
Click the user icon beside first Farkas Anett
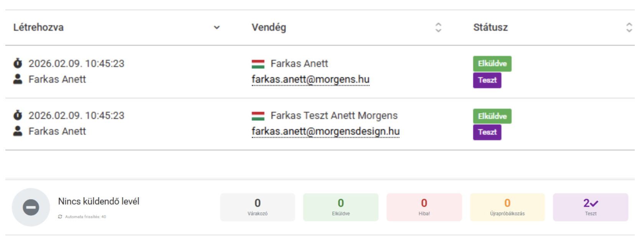(18, 79)
